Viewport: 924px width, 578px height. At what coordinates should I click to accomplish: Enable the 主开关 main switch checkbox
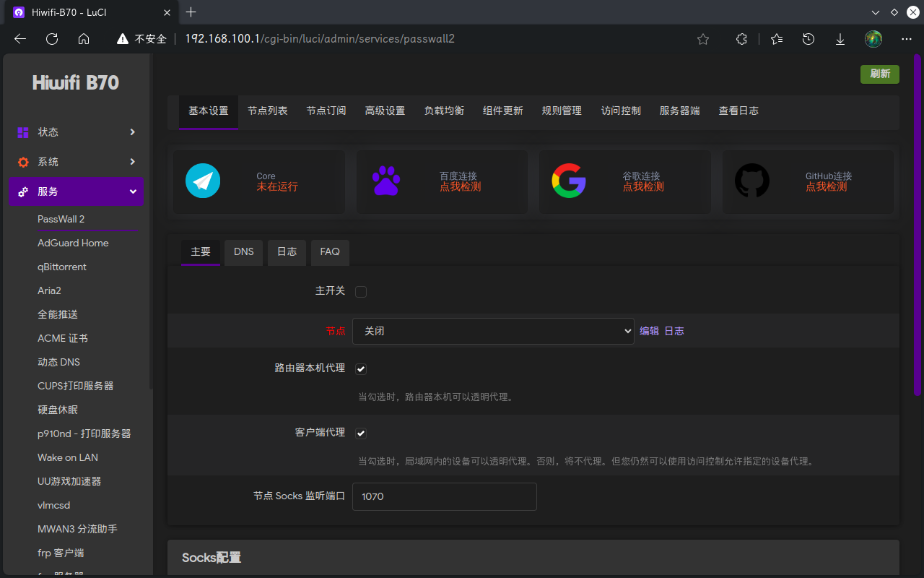[x=361, y=292]
